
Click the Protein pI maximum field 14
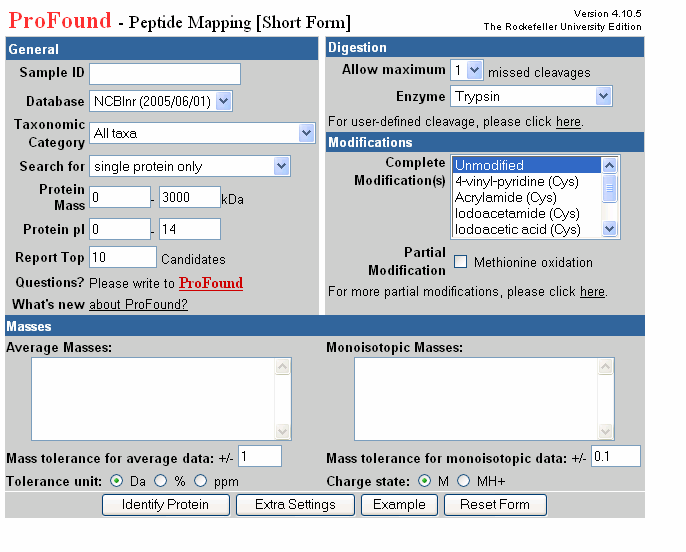pos(190,229)
